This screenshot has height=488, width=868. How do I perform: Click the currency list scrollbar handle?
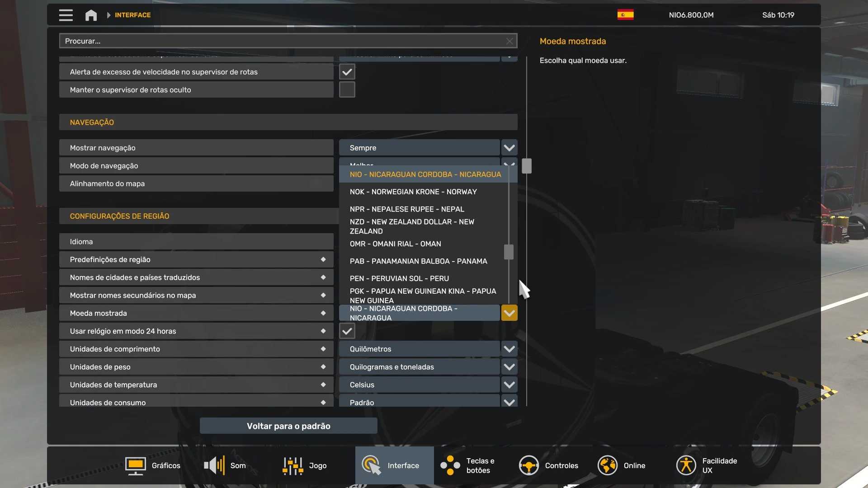point(509,252)
